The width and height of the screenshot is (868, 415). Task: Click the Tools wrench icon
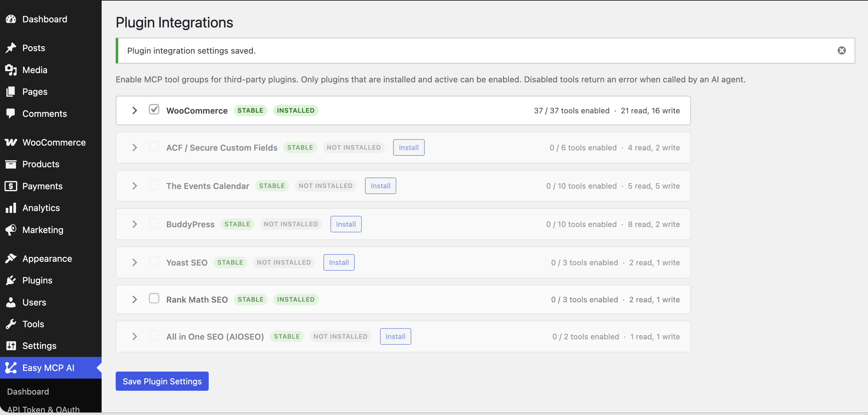click(11, 324)
